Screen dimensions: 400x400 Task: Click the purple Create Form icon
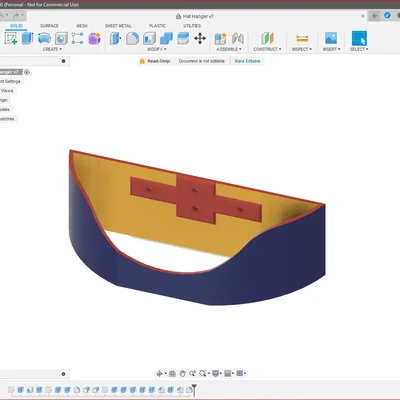tap(95, 38)
